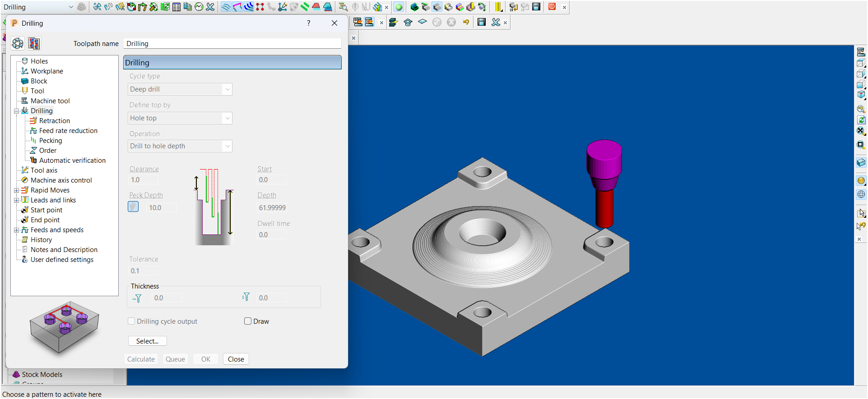Open the Define top by Hole top dropdown
This screenshot has width=868, height=399.
coord(180,118)
